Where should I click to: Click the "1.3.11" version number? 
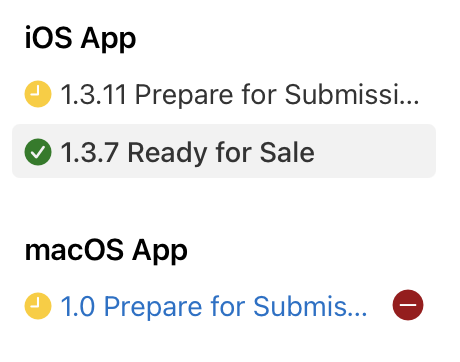click(93, 95)
